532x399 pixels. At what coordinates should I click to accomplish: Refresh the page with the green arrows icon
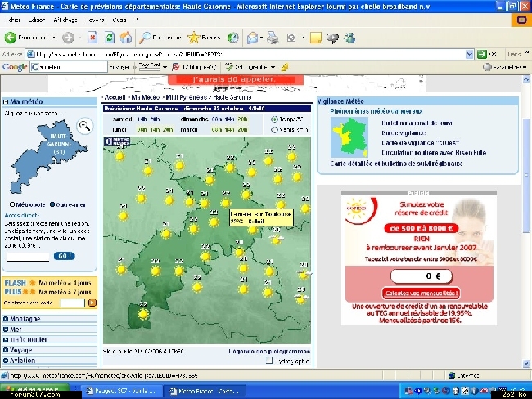tap(109, 38)
